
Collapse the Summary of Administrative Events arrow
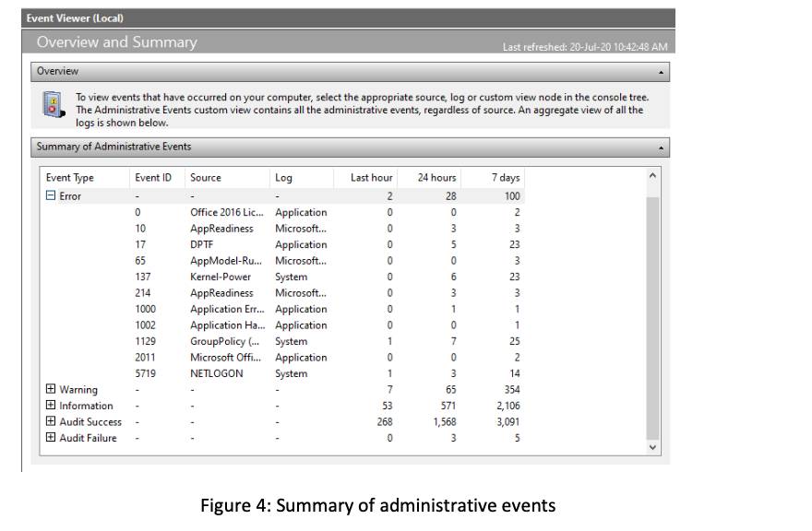[661, 147]
